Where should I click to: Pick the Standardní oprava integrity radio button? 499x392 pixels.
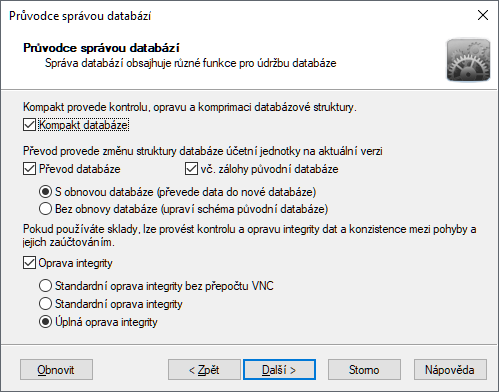45,304
